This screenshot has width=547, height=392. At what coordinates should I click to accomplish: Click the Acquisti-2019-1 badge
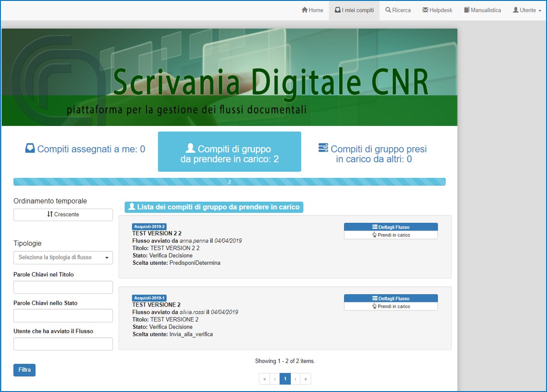149,298
